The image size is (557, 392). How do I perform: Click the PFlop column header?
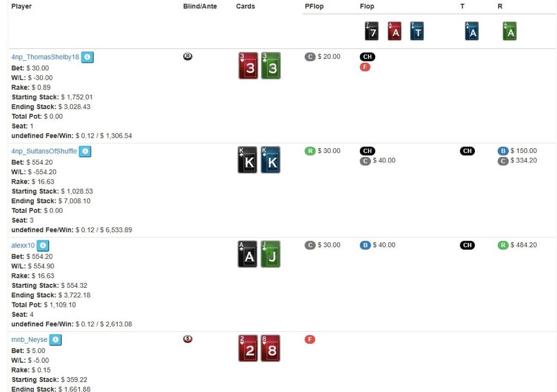pos(314,6)
